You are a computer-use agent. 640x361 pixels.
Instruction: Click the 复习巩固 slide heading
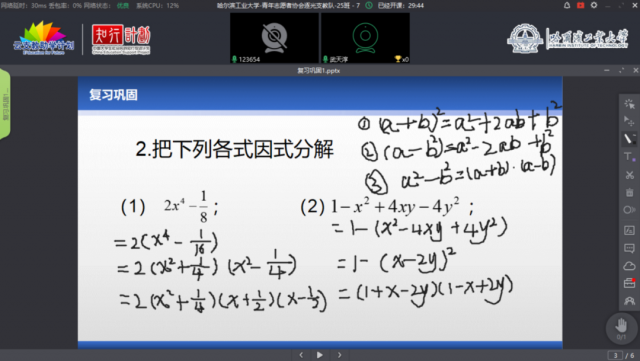[x=113, y=95]
